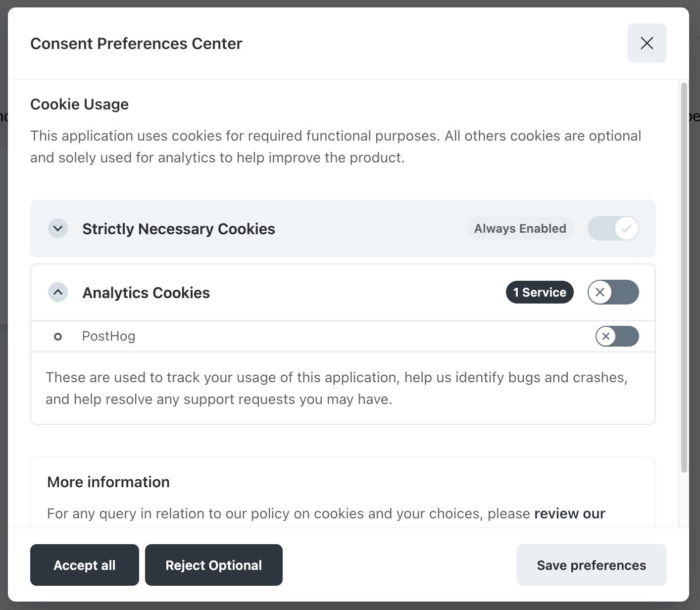Image resolution: width=700 pixels, height=610 pixels.
Task: Click the 1 Service badge
Action: click(539, 293)
